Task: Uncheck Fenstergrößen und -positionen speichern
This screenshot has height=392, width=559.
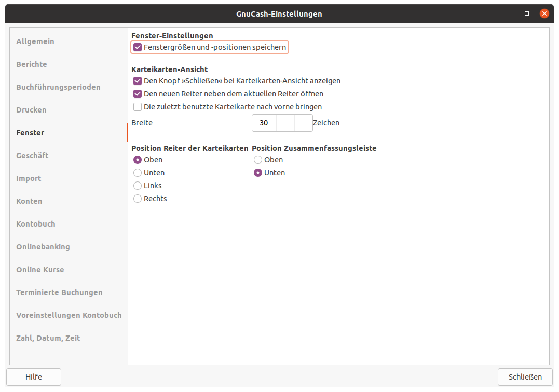Action: click(x=138, y=47)
